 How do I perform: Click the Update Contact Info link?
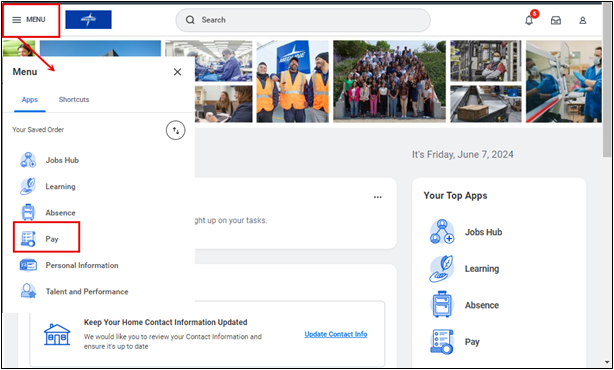pos(336,334)
